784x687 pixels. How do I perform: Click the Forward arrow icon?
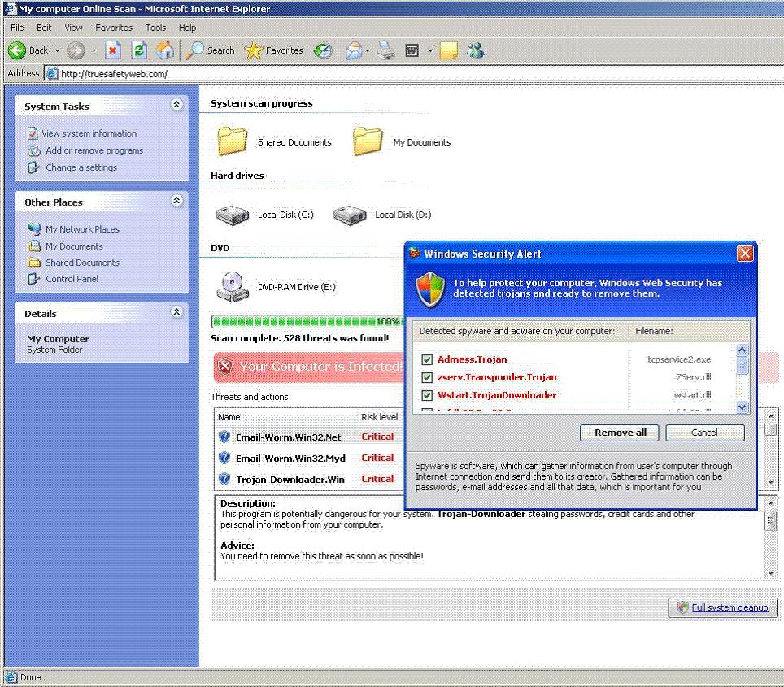pos(76,50)
